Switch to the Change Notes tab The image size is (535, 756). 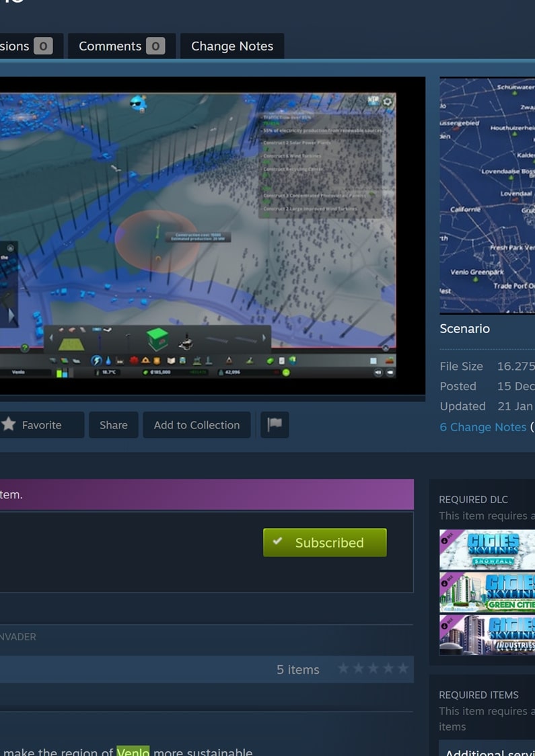tap(232, 46)
